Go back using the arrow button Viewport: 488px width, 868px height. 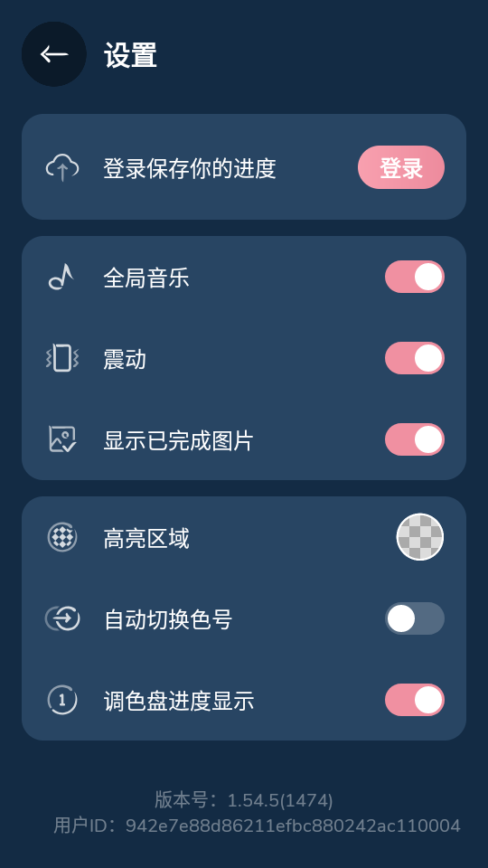53,54
